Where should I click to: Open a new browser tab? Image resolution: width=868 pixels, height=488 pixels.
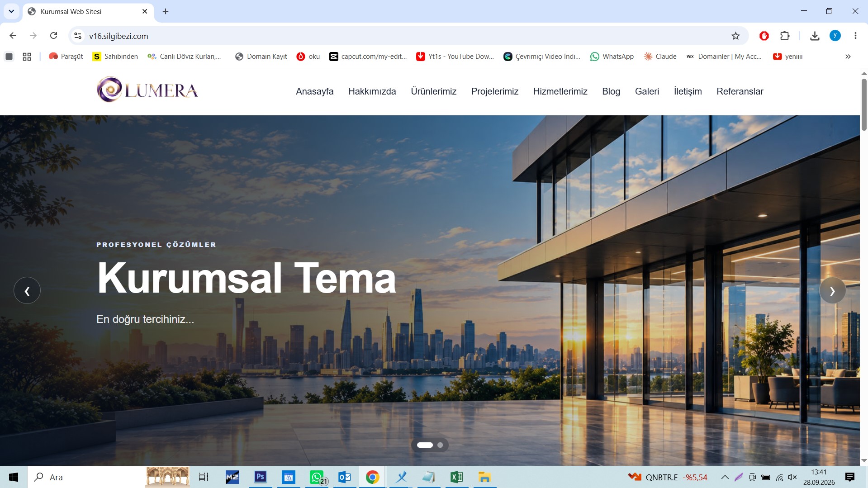coord(166,11)
